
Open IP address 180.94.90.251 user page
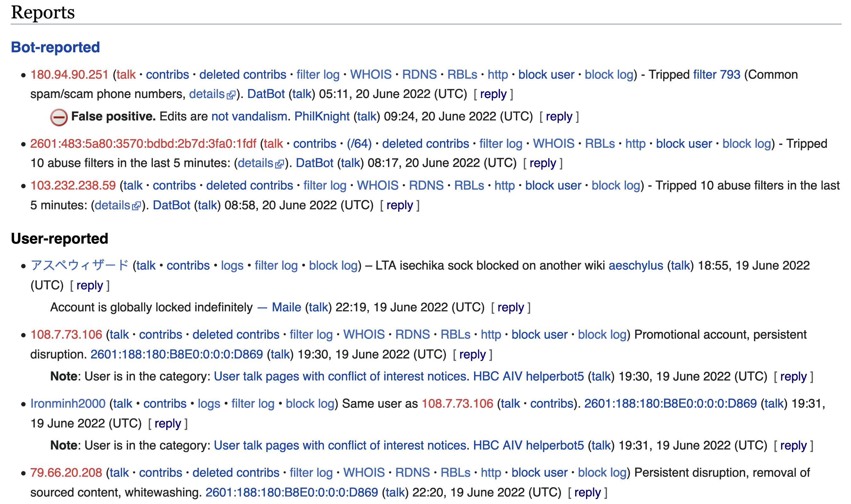(x=69, y=75)
